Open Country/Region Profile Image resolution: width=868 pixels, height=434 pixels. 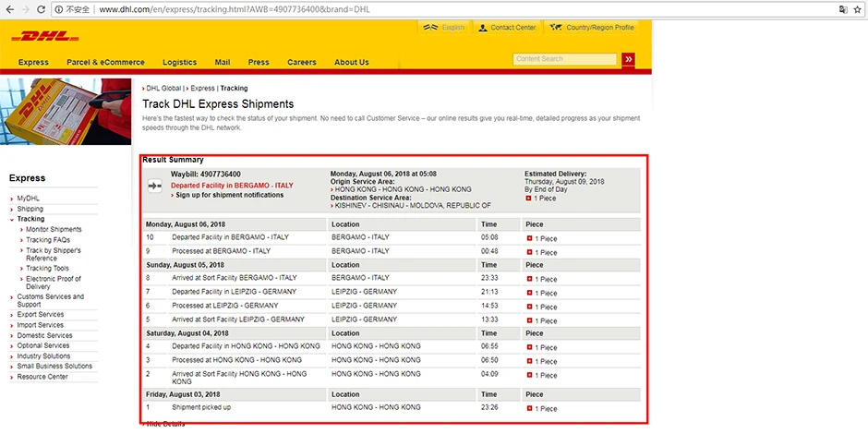[591, 28]
